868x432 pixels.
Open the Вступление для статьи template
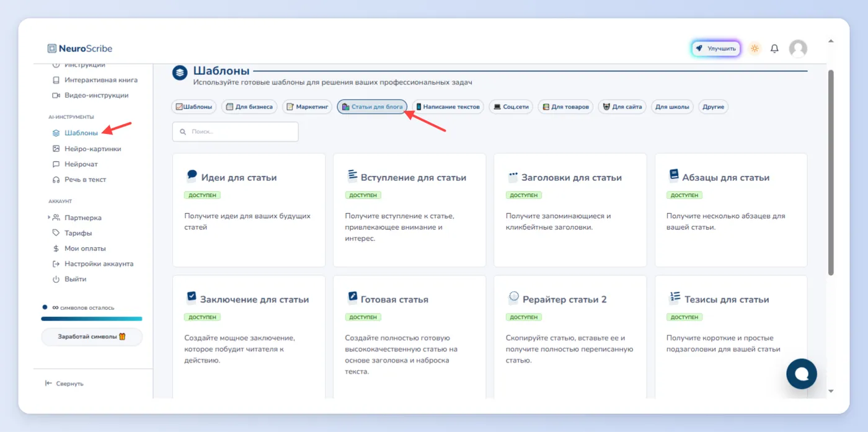pyautogui.click(x=409, y=210)
